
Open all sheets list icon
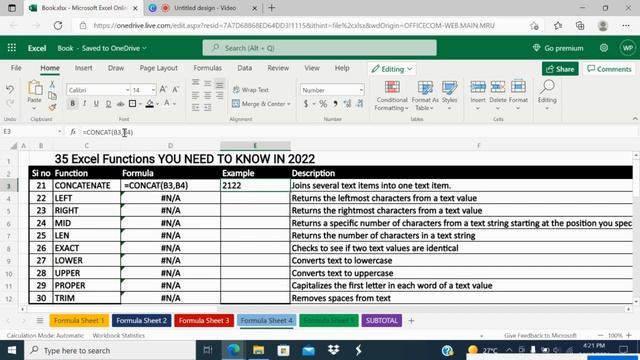click(40, 321)
